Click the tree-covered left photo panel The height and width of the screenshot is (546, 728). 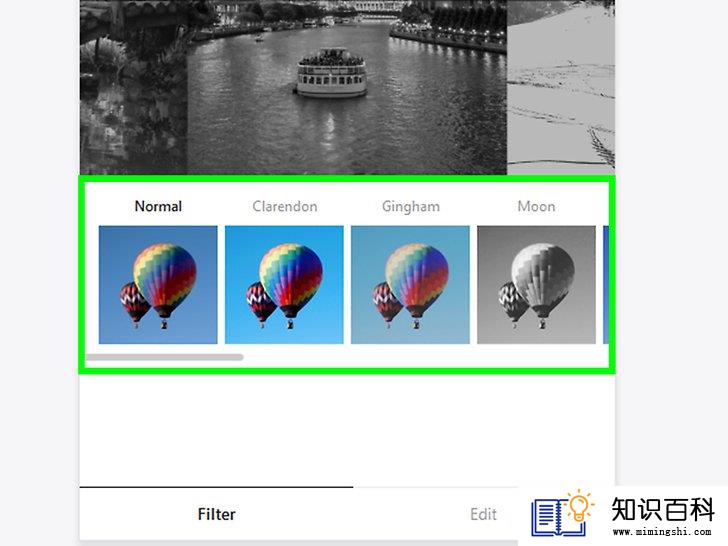[x=133, y=87]
